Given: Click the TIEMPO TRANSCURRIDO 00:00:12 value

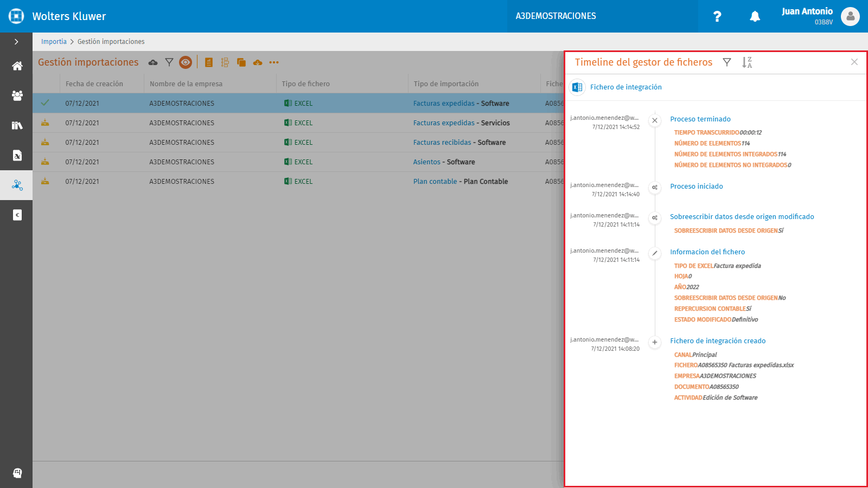Looking at the screenshot, I should pyautogui.click(x=718, y=133).
